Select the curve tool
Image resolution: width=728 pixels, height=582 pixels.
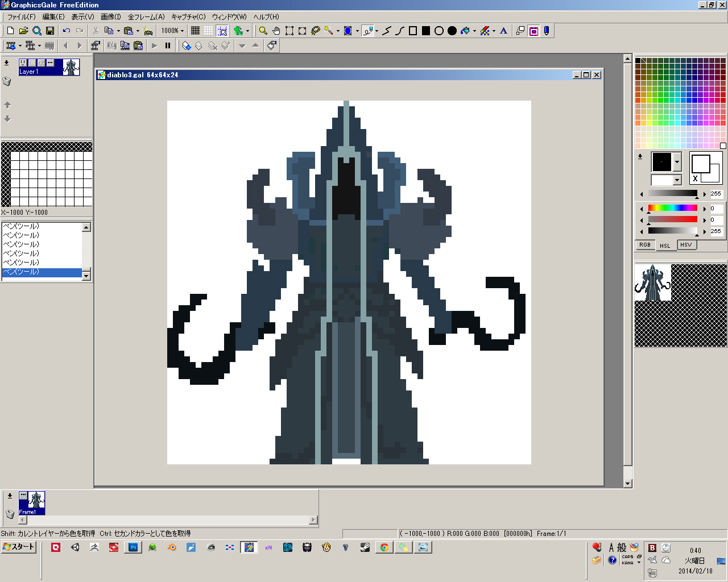pos(400,31)
